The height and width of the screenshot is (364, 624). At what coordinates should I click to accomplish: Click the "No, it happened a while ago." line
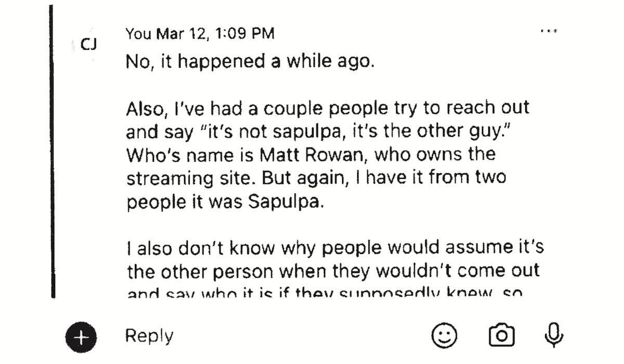pyautogui.click(x=250, y=62)
